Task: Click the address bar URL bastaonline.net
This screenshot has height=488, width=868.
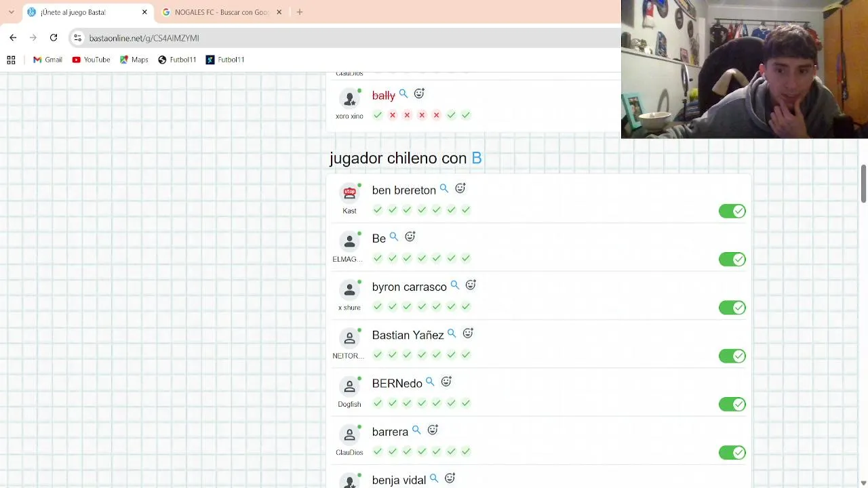Action: coord(144,38)
